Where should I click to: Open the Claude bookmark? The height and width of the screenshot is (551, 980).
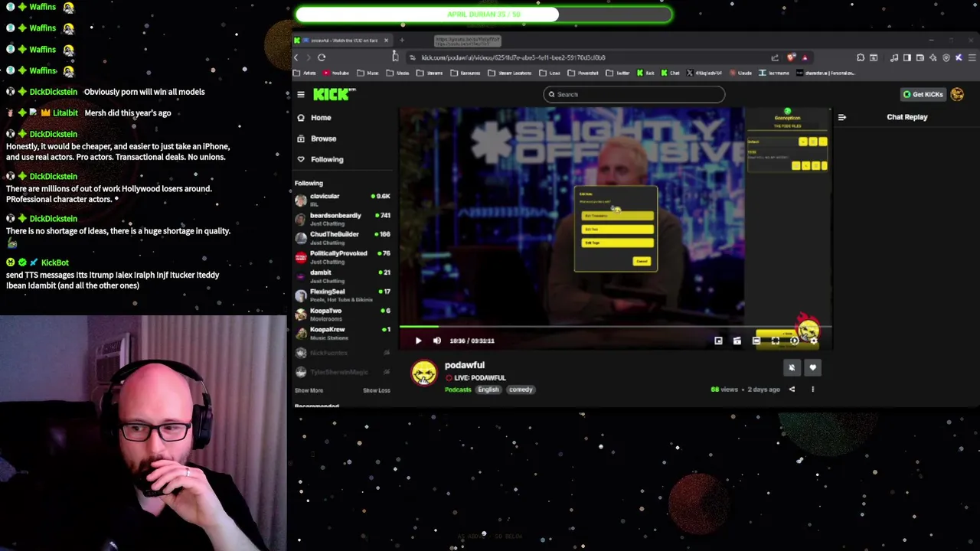[740, 73]
